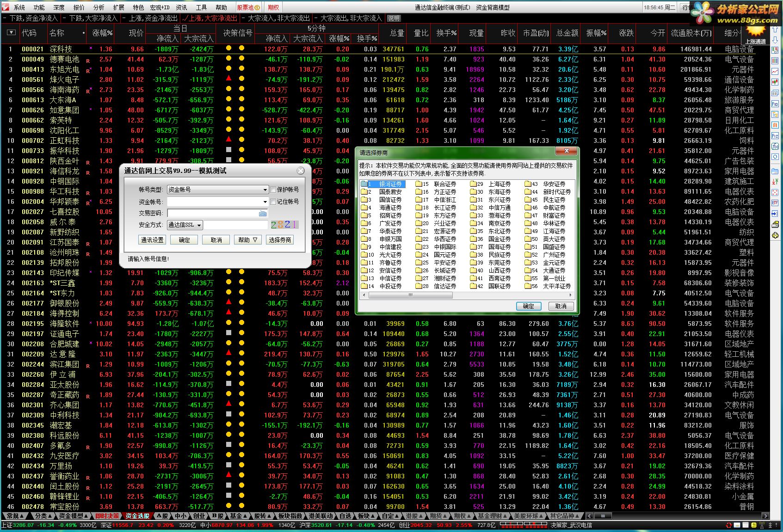Viewport: 783px width, 532px height.
Task: Expand the 资金模型 bottom tab menu
Action: tap(73, 516)
